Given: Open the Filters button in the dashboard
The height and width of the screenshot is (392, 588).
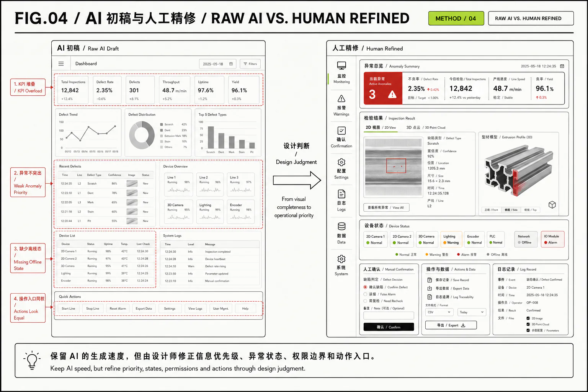Looking at the screenshot, I should coord(250,64).
